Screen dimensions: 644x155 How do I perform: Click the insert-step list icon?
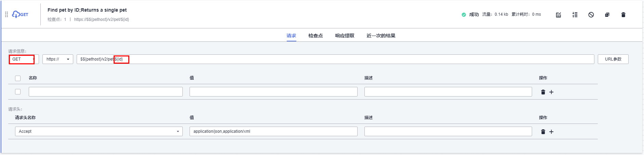pos(575,15)
